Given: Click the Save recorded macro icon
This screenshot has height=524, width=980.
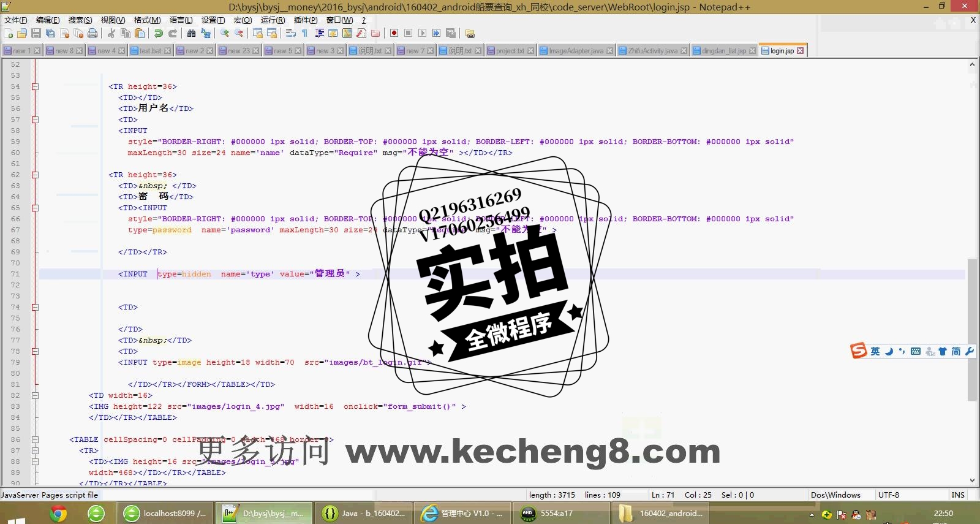Looking at the screenshot, I should [450, 33].
